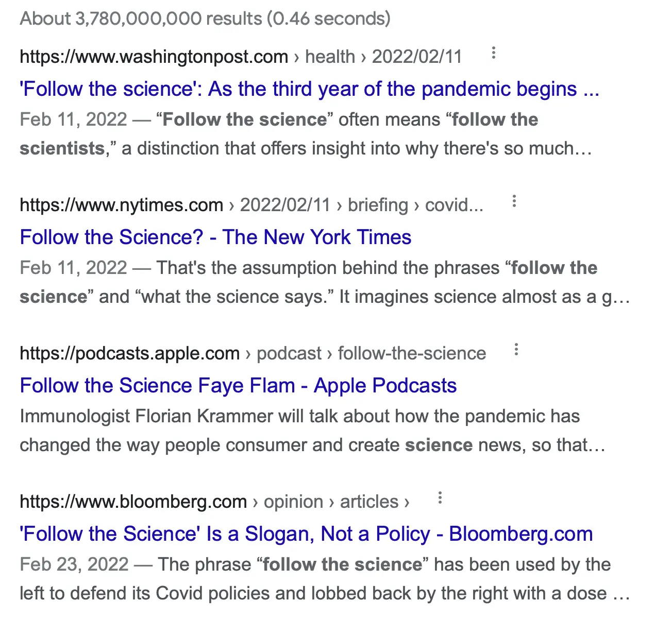Open "'Follow the Science' Is a Slogan, Not a Policy"
672x618 pixels.
click(x=306, y=534)
